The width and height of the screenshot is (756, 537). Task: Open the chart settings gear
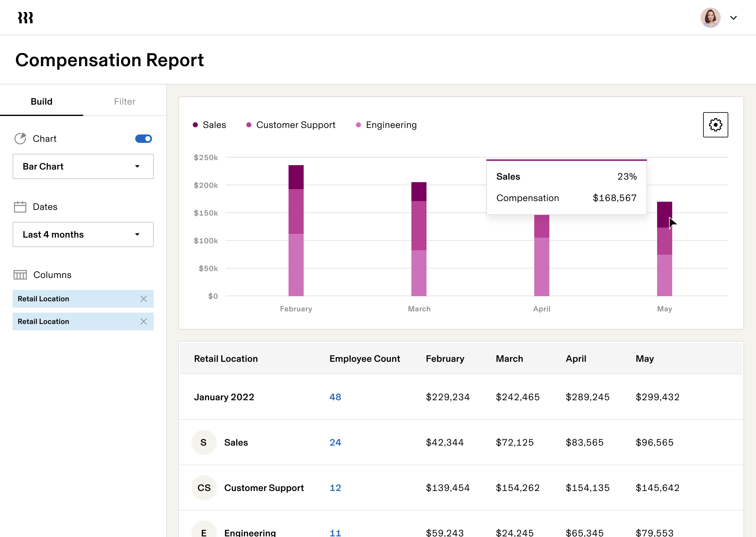point(715,125)
